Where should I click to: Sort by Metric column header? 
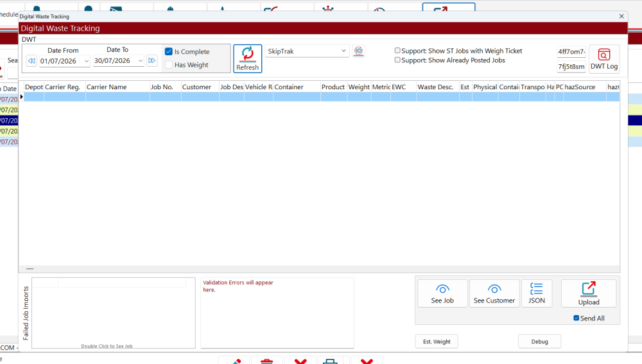(381, 87)
